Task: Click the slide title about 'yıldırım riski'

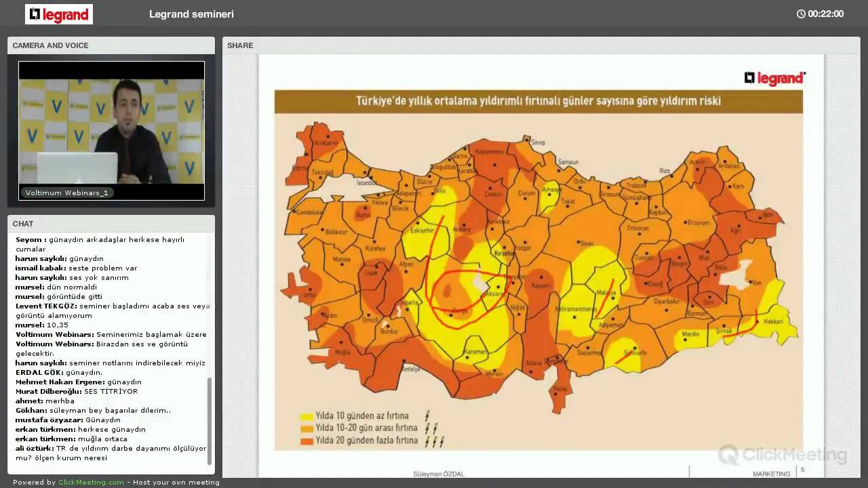Action: (538, 101)
